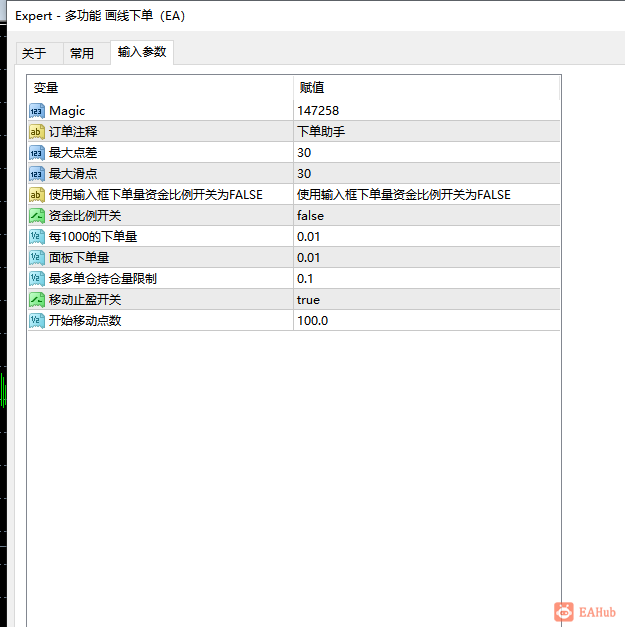Click the string icon beside 订单注释
Viewport: 625px width, 627px height.
(x=37, y=132)
